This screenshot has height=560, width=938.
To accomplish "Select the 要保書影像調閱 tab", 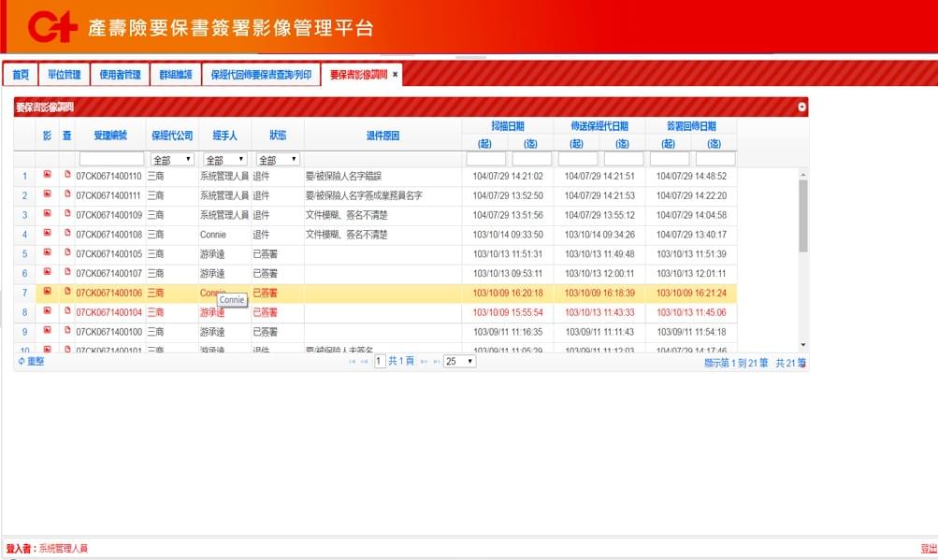I will 358,75.
